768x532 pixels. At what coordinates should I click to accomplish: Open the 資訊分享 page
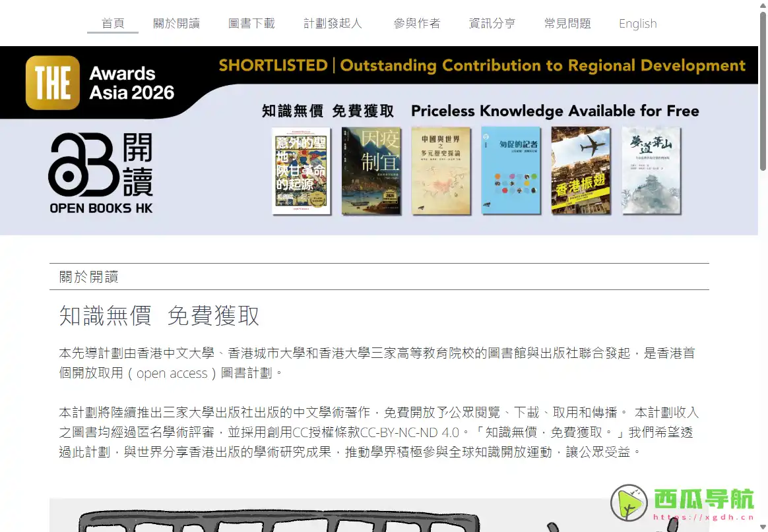pyautogui.click(x=492, y=23)
